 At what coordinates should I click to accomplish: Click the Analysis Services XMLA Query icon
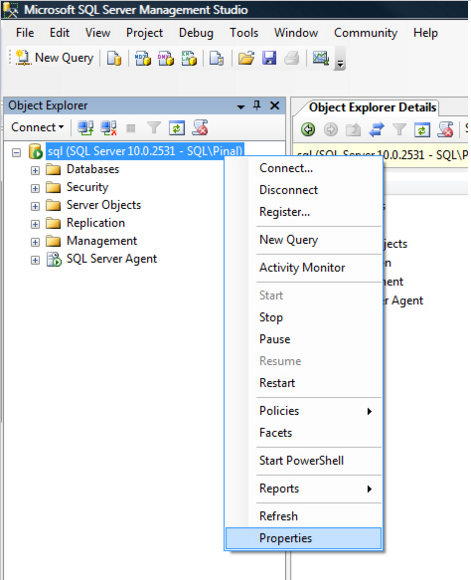pyautogui.click(x=189, y=58)
